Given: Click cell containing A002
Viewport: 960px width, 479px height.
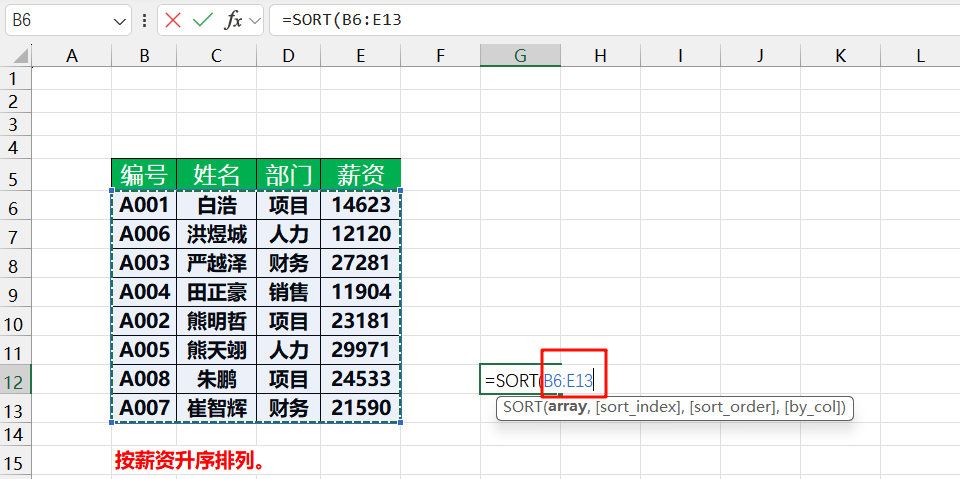Looking at the screenshot, I should 144,320.
